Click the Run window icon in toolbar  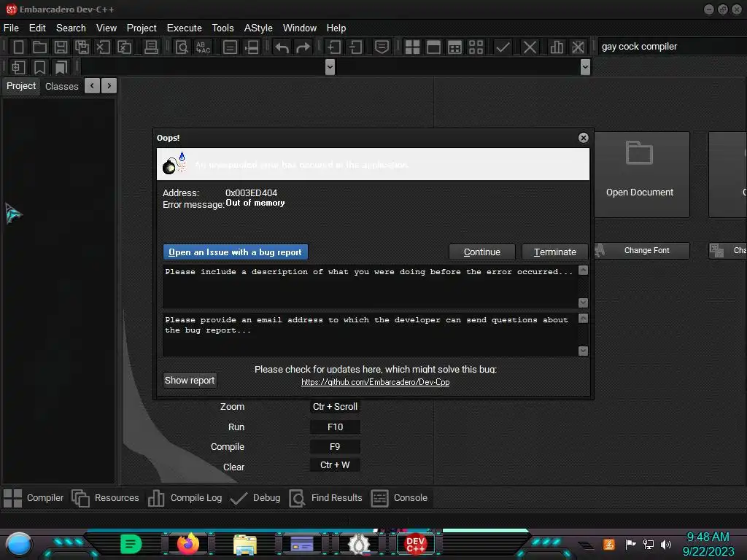tap(433, 47)
